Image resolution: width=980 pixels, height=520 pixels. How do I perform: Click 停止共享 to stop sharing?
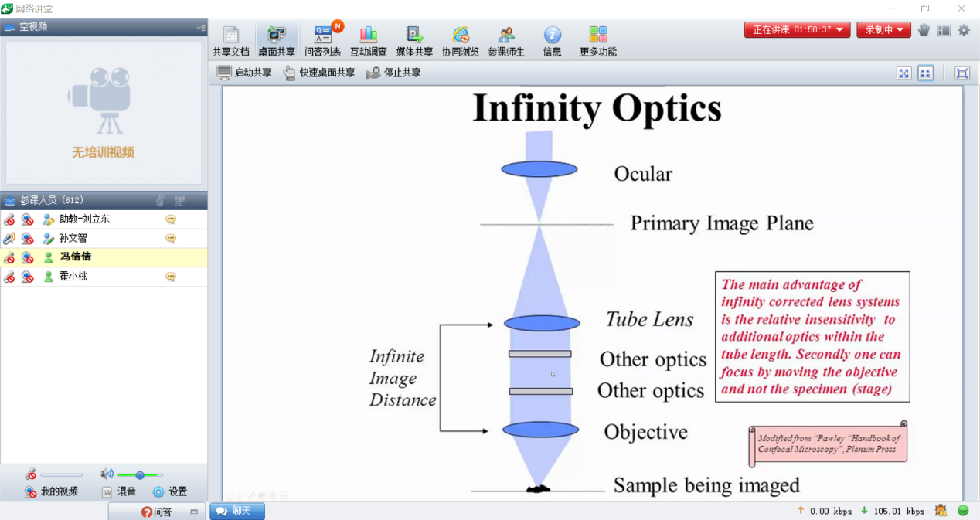point(393,73)
